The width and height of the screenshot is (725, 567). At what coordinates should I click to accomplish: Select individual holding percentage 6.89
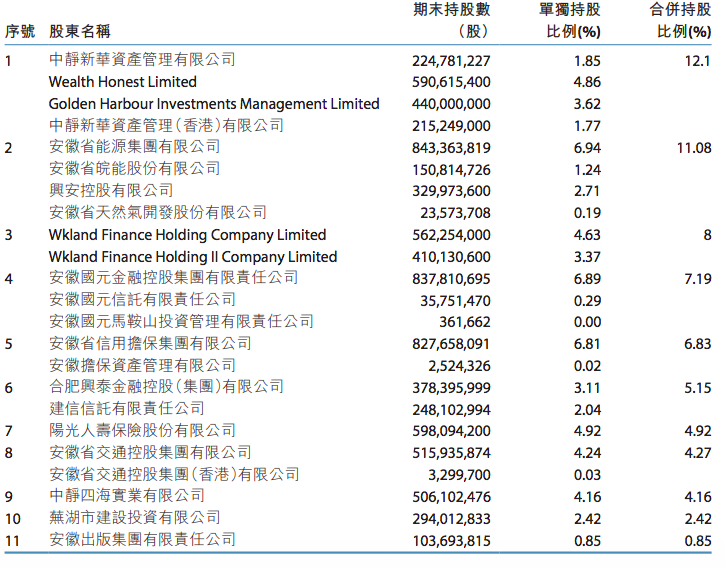point(587,279)
